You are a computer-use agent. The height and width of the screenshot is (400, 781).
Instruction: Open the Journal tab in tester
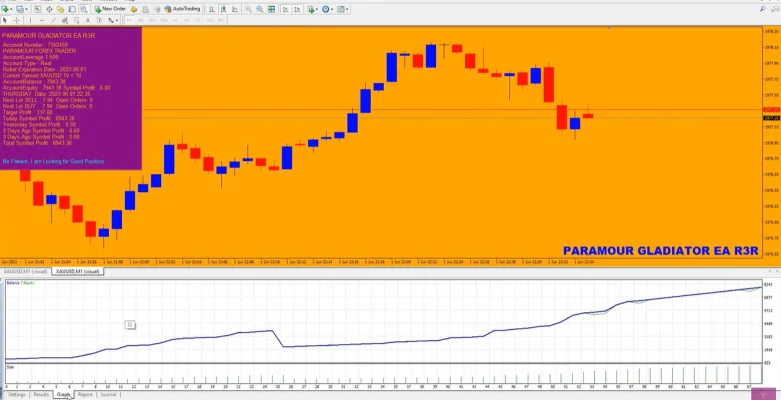coord(108,395)
